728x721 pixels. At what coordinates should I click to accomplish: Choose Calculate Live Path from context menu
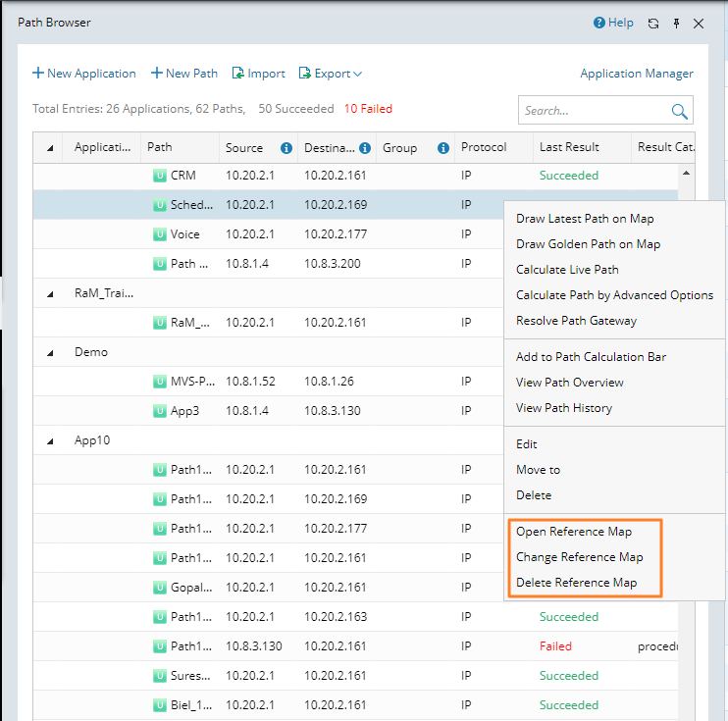click(567, 270)
